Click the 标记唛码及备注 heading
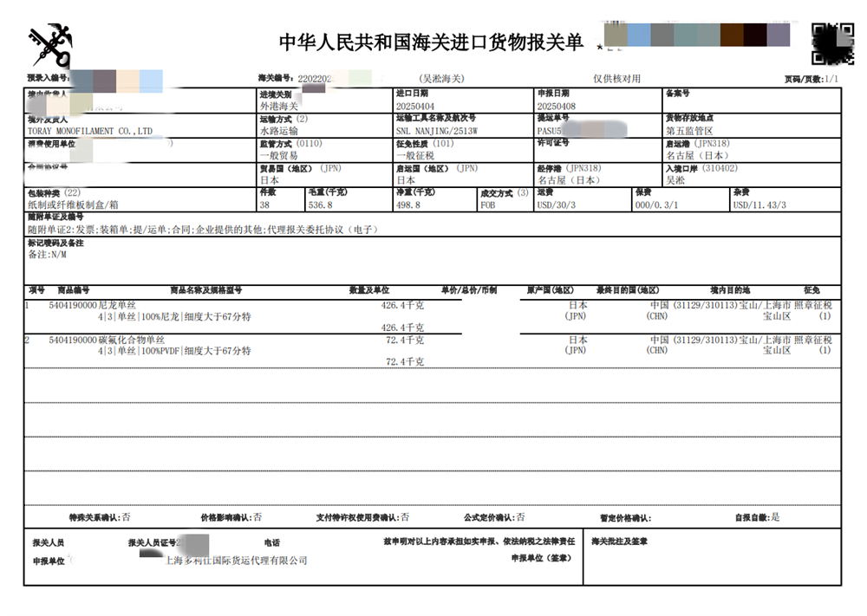This screenshot has height=616, width=867. coord(55,243)
